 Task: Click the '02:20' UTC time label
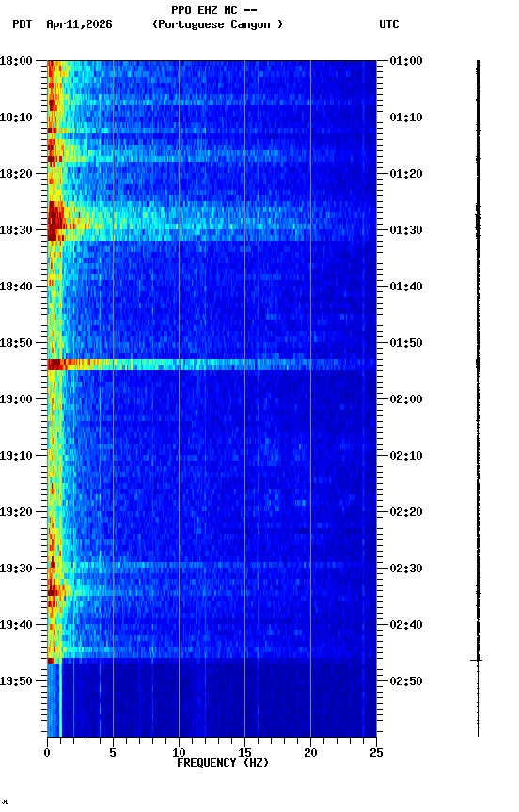[406, 513]
